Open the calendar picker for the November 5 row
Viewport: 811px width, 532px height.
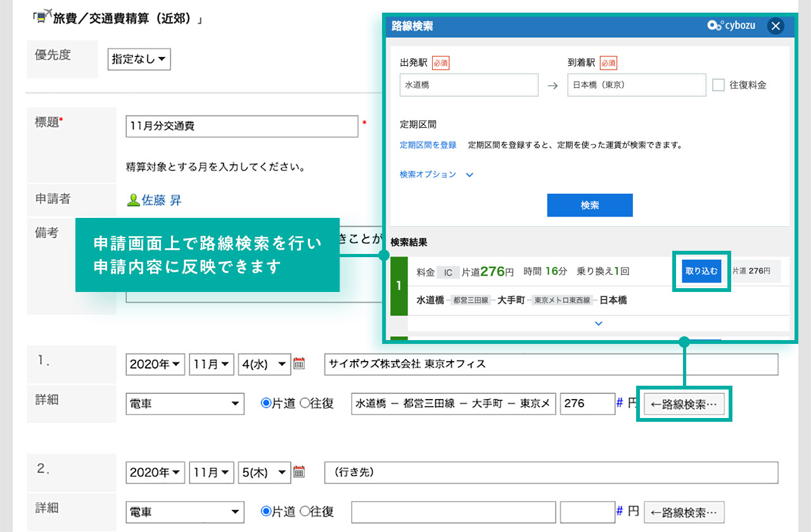coord(300,472)
